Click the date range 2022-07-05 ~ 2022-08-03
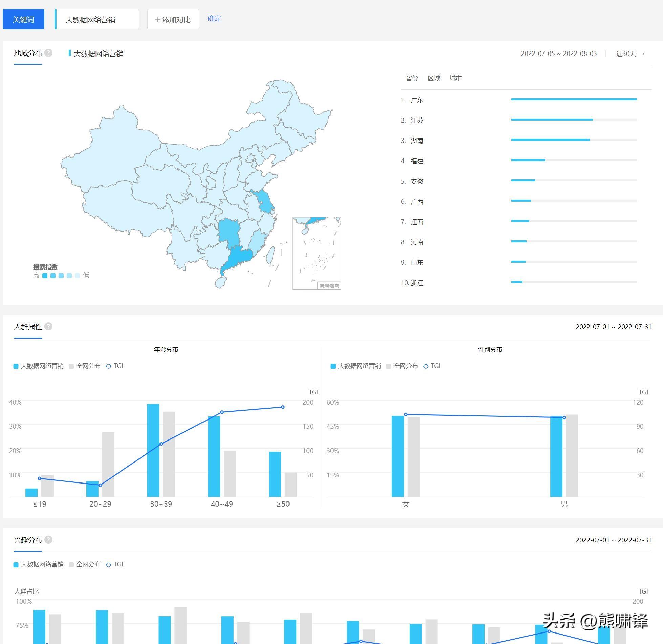 (559, 53)
